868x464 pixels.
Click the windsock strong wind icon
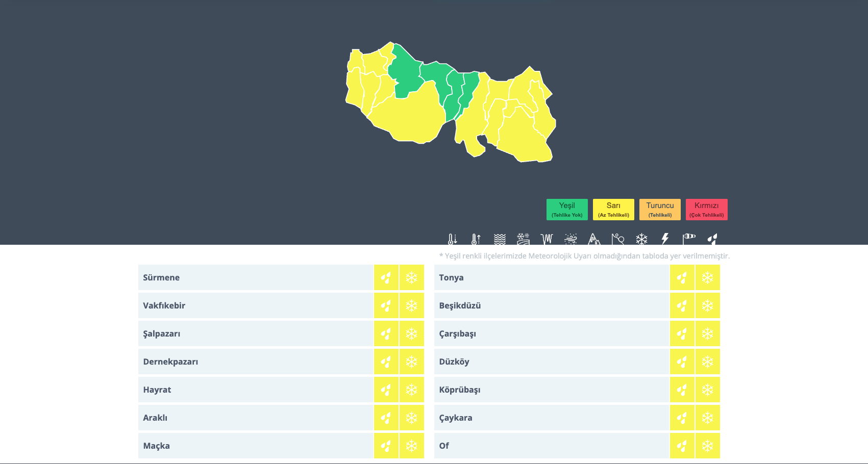coord(689,239)
